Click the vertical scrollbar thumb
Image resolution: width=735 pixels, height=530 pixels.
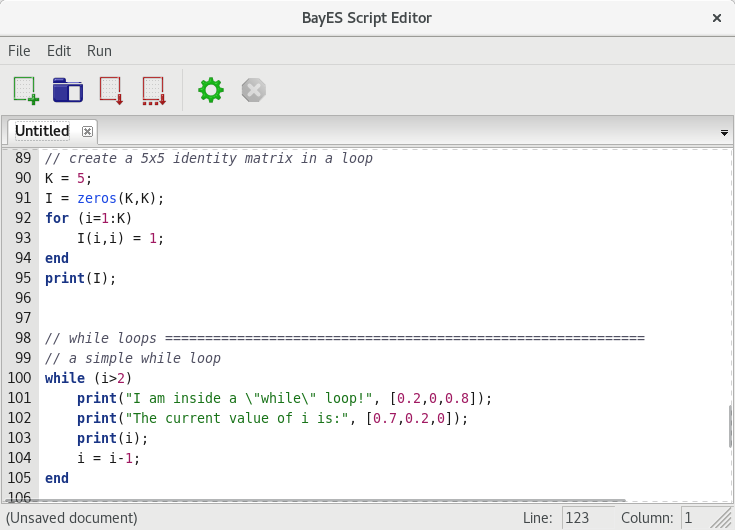730,426
